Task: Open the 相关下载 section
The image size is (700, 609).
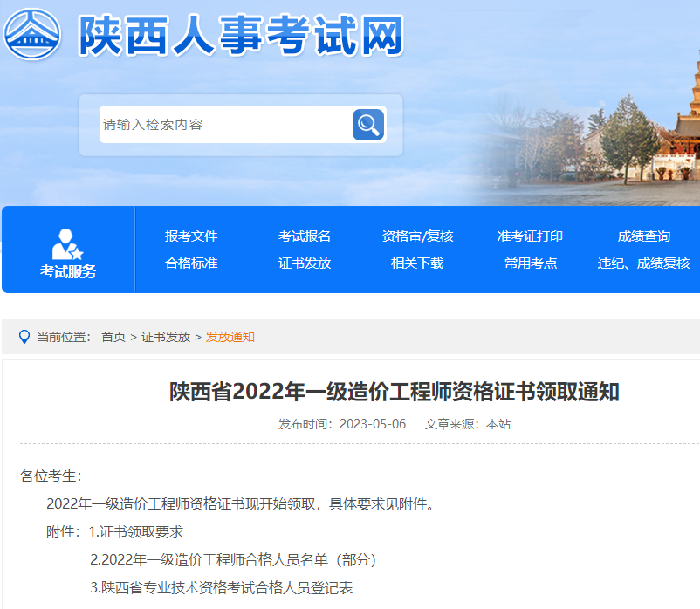Action: click(x=417, y=263)
